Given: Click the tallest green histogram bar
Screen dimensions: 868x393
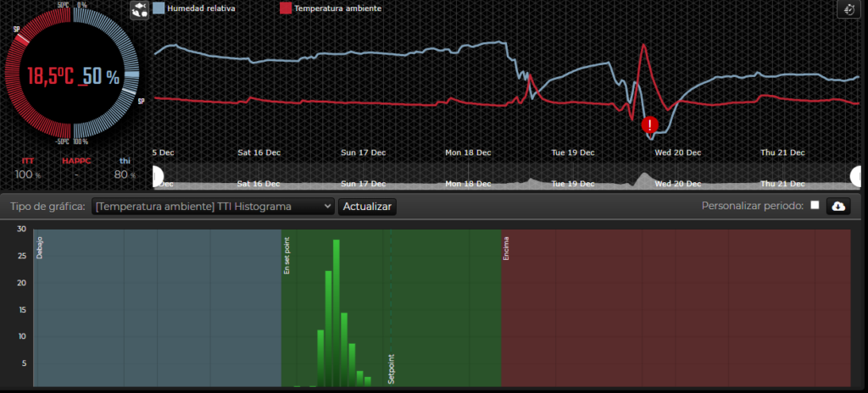Looking at the screenshot, I should tap(336, 313).
